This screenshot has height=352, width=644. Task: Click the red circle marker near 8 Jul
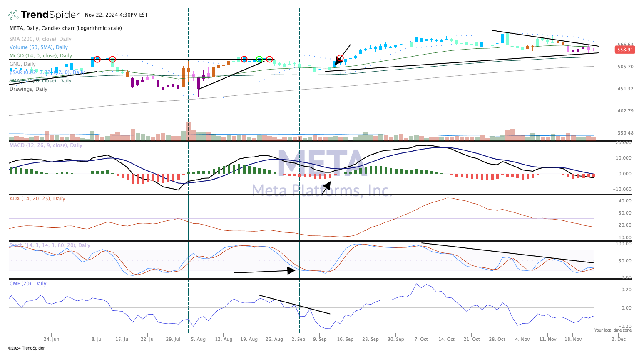click(97, 60)
